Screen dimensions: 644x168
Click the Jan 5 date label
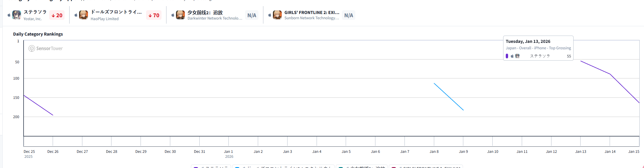click(346, 152)
